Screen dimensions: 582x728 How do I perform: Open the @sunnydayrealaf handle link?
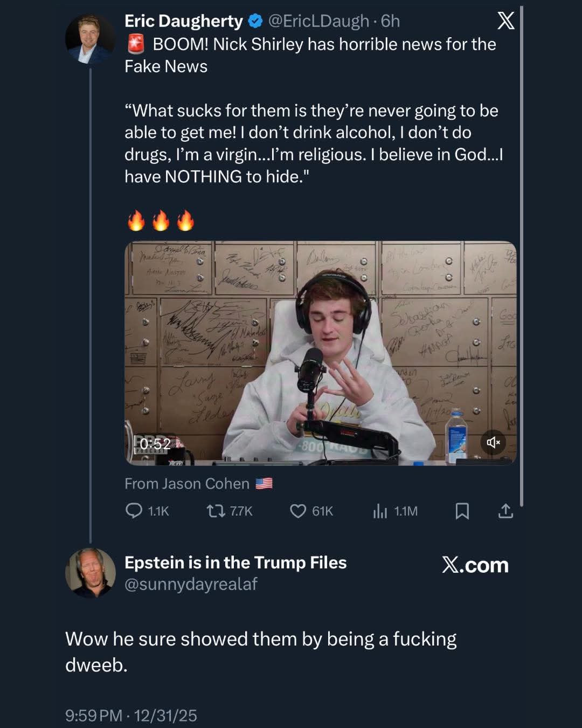click(191, 584)
